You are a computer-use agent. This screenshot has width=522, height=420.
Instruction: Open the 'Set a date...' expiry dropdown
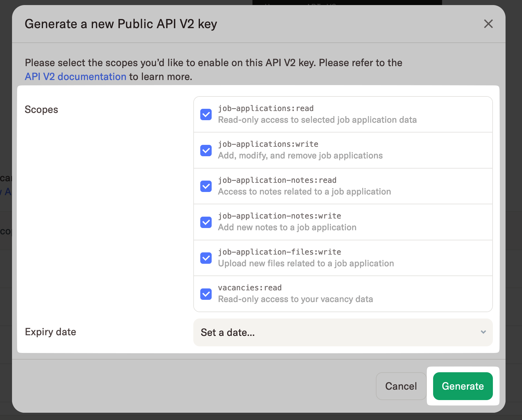click(343, 332)
